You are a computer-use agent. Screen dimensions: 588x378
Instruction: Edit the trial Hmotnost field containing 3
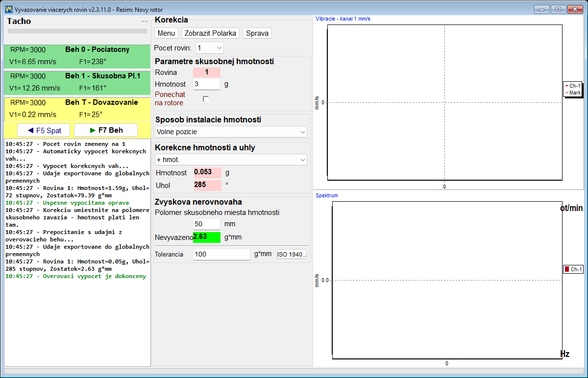207,84
